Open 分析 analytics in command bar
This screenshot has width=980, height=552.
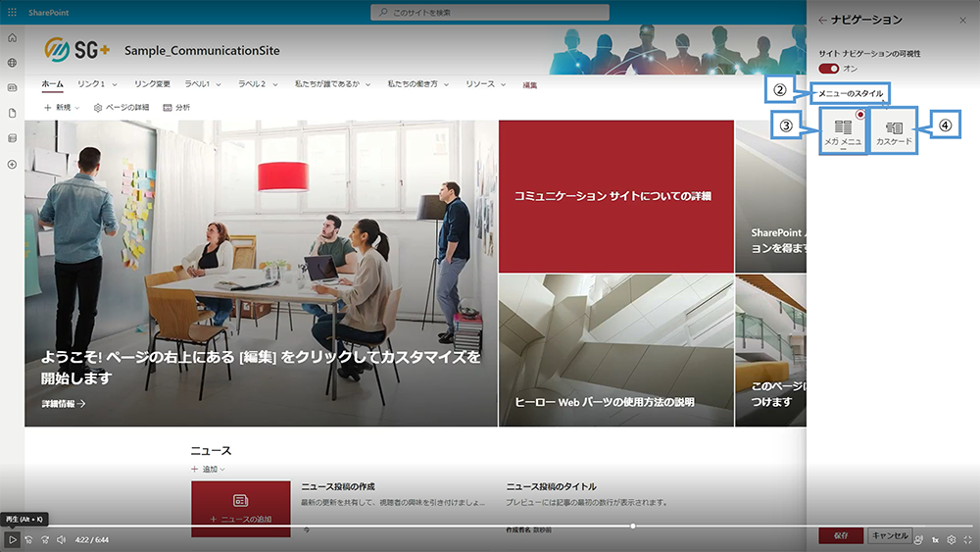pyautogui.click(x=176, y=108)
